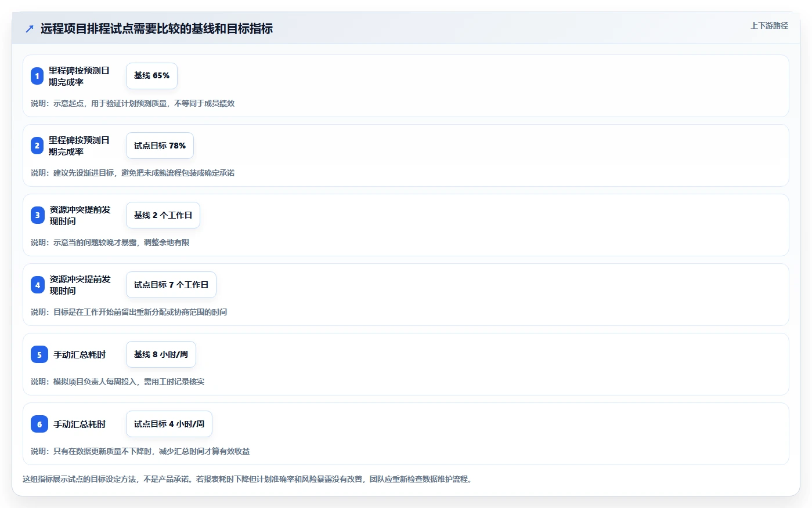Click the panel title 远程项目排程试点需要比较的基线和目标指标
The width and height of the screenshot is (812, 508).
(x=157, y=28)
